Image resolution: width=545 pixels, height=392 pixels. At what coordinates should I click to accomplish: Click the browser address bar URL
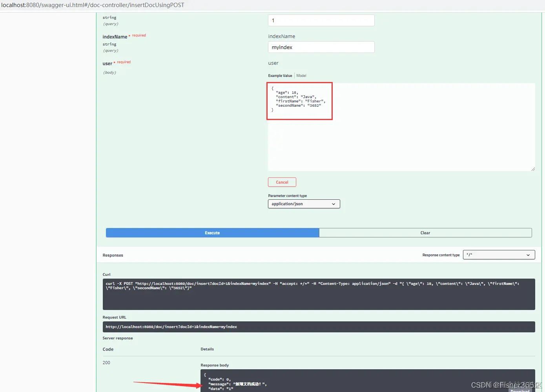click(93, 5)
